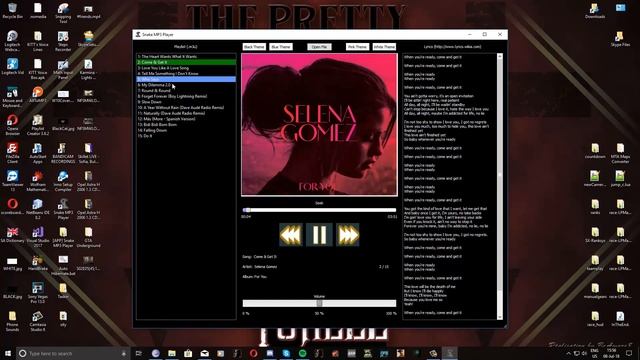Open Opera Browser desktop shortcut
Image resolution: width=640 pixels, height=360 pixels.
12,125
